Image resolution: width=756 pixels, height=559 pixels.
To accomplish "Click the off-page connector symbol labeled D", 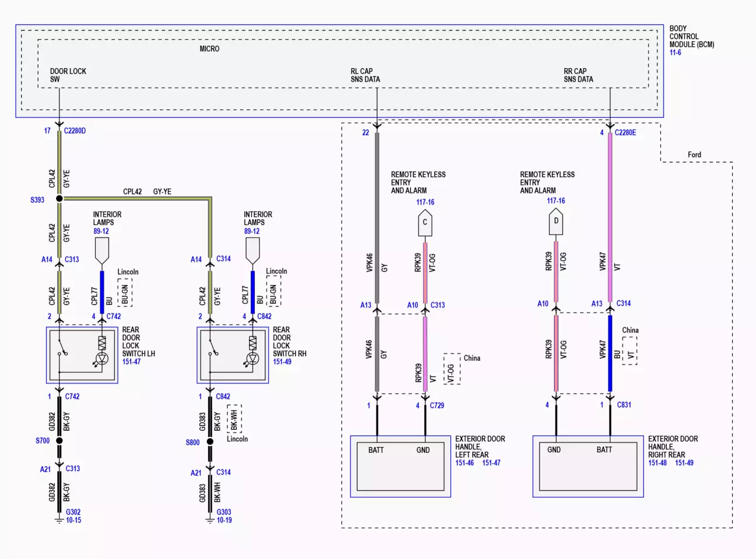I will coord(556,222).
